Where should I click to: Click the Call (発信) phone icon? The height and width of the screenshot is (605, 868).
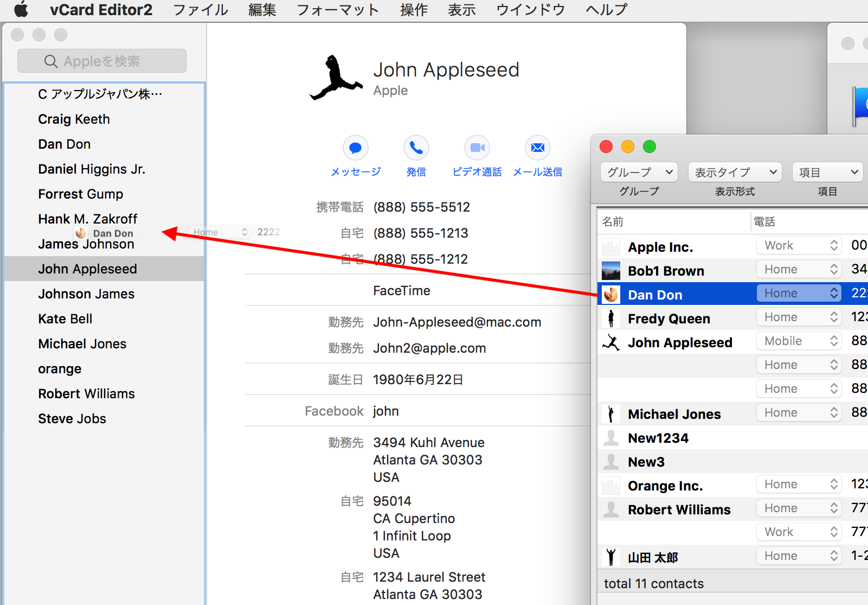pyautogui.click(x=416, y=148)
